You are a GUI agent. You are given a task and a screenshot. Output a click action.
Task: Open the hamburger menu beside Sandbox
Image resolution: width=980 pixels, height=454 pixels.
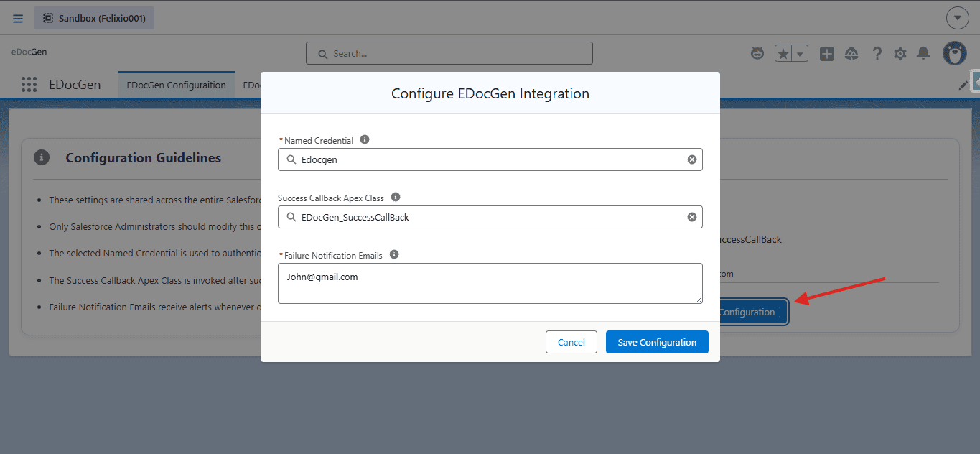[18, 19]
